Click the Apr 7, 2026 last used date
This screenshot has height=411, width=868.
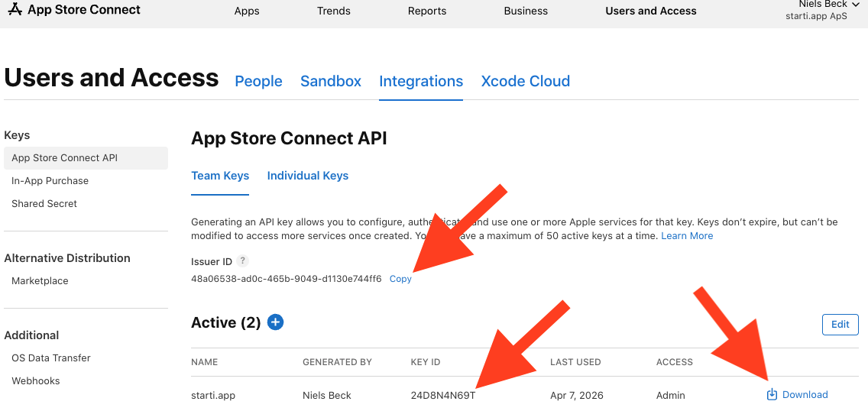pyautogui.click(x=577, y=396)
